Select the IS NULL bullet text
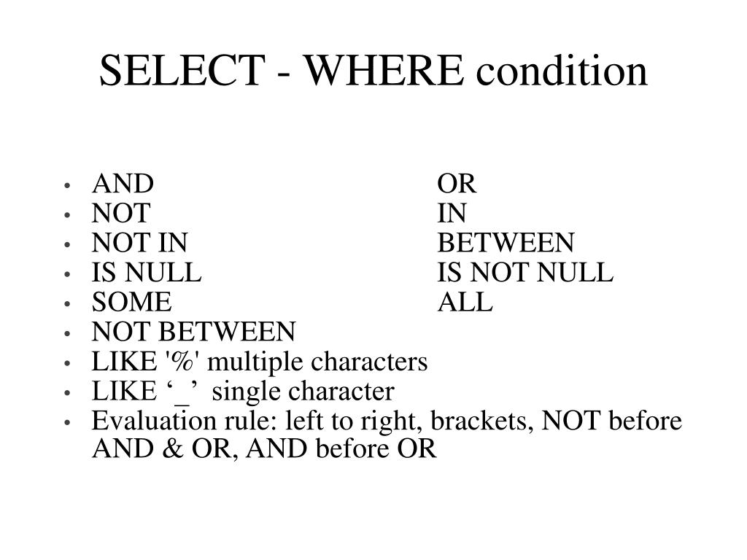The width and height of the screenshot is (747, 560). pyautogui.click(x=147, y=273)
